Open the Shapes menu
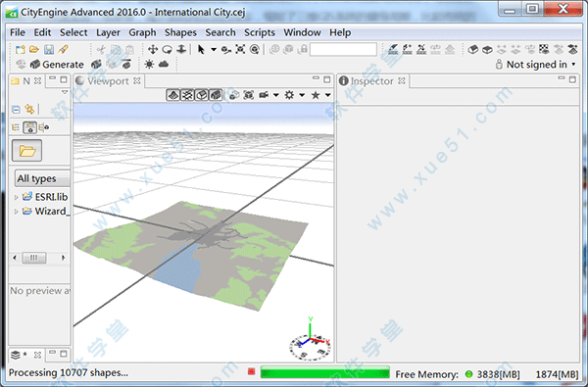 click(180, 32)
